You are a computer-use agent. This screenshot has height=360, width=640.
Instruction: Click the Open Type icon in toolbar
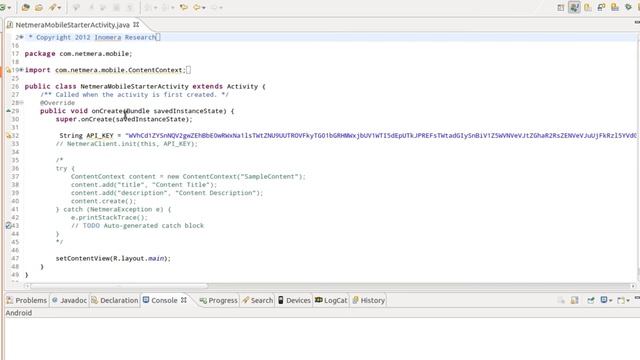25,7
